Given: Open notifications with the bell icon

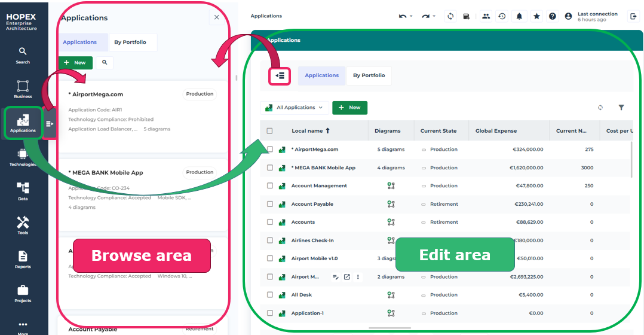Looking at the screenshot, I should (519, 16).
